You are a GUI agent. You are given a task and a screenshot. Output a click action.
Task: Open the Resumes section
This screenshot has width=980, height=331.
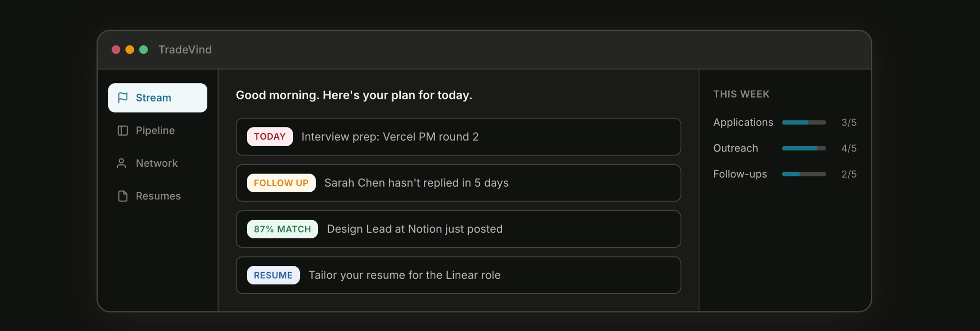coord(158,196)
